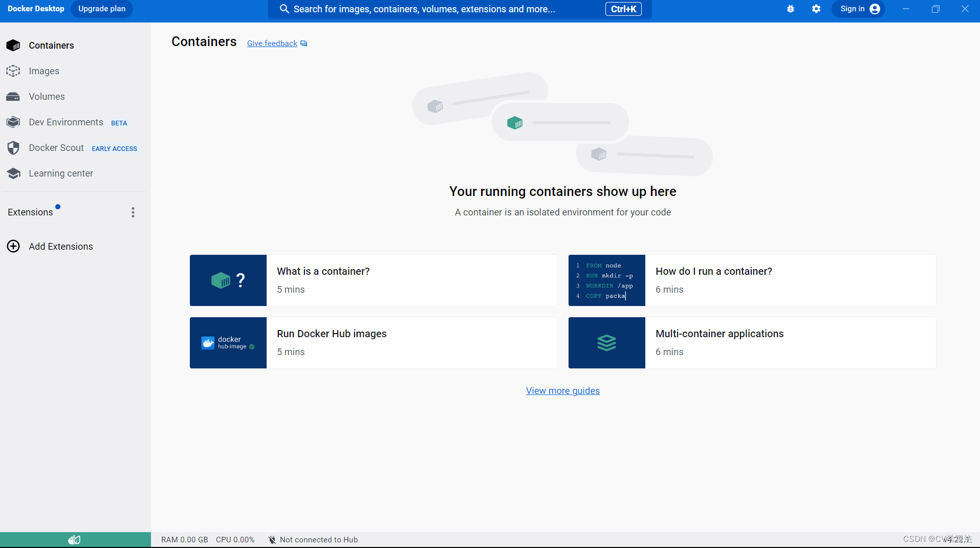Screen dimensions: 980x548
Task: Click the account avatar icon
Action: click(875, 9)
